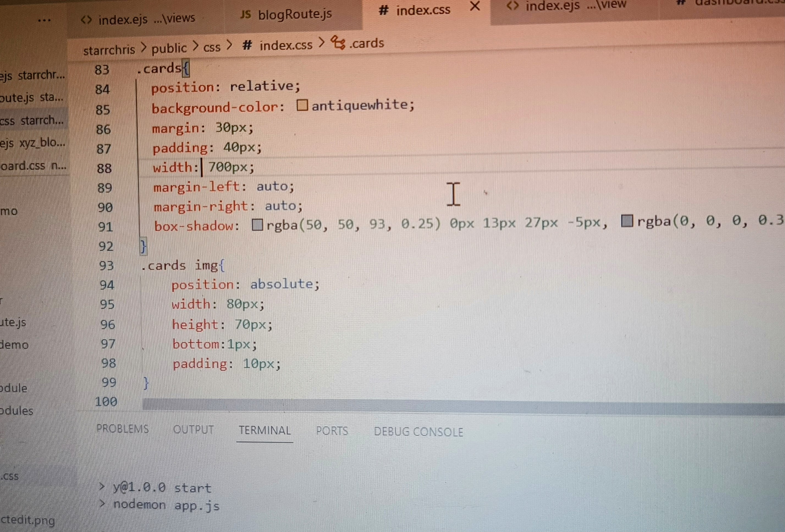Expand the starrchris breadcrumb segment
The image size is (785, 532).
[x=109, y=50]
